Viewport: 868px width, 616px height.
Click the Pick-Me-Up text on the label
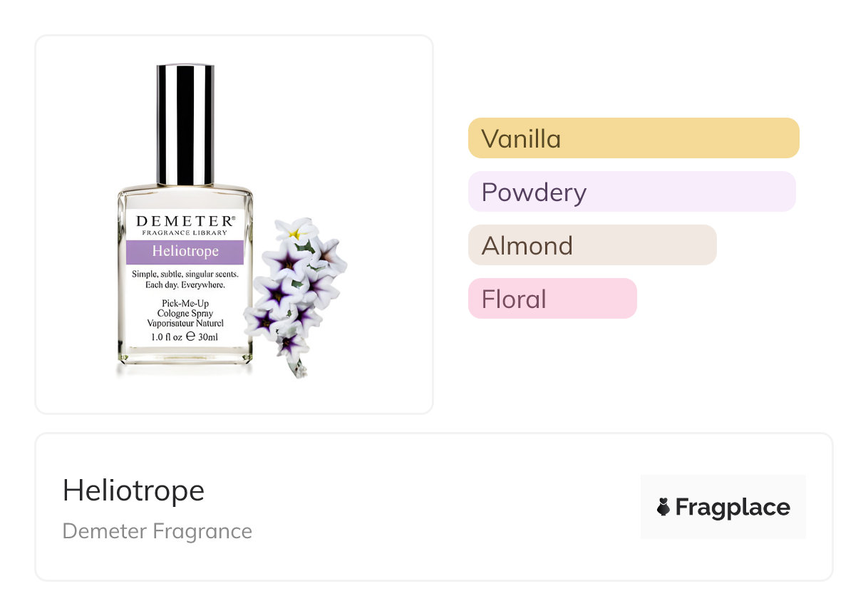tap(185, 304)
